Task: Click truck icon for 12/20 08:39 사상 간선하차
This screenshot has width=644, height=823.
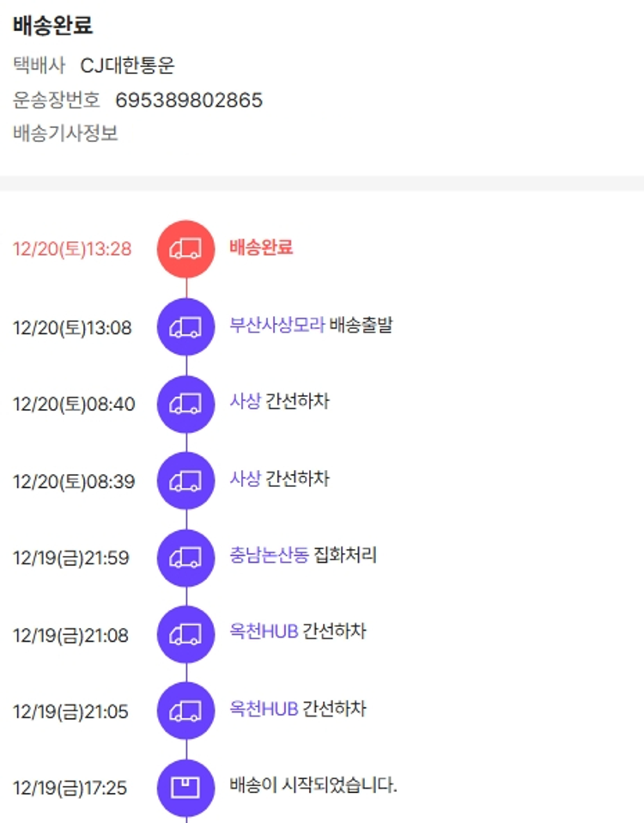Action: (x=185, y=481)
